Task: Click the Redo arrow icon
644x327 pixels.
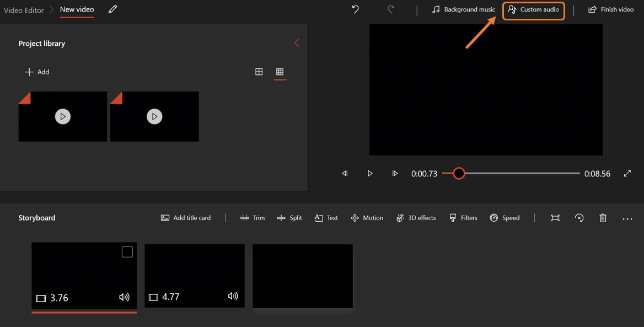Action: tap(391, 9)
